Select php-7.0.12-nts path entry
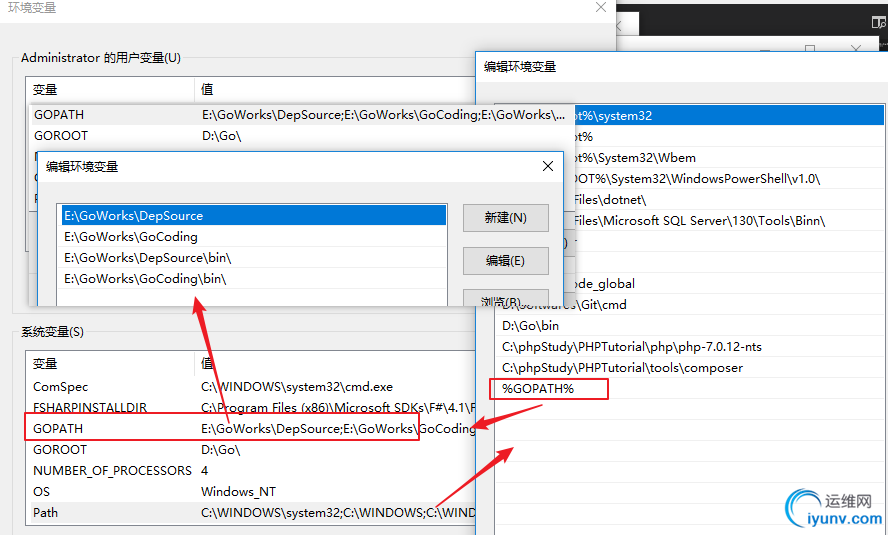 pyautogui.click(x=689, y=346)
